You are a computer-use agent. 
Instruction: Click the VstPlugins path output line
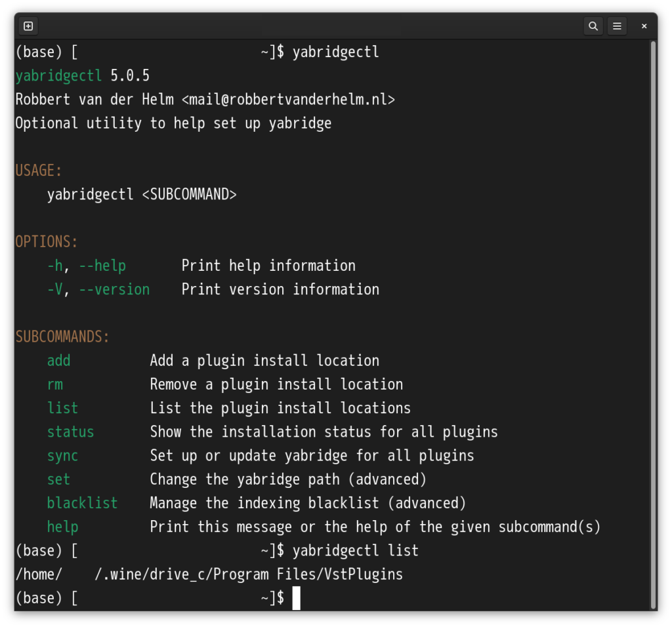point(209,575)
